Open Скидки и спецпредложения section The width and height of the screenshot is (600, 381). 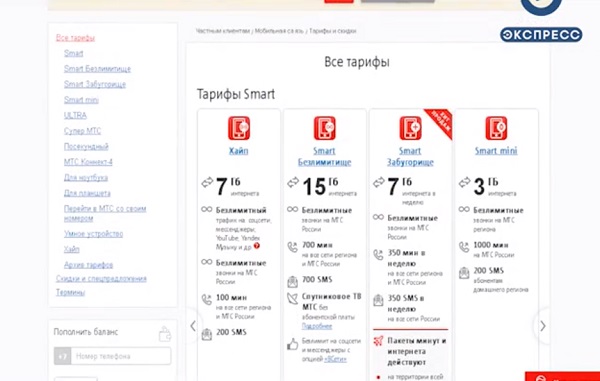click(x=101, y=278)
